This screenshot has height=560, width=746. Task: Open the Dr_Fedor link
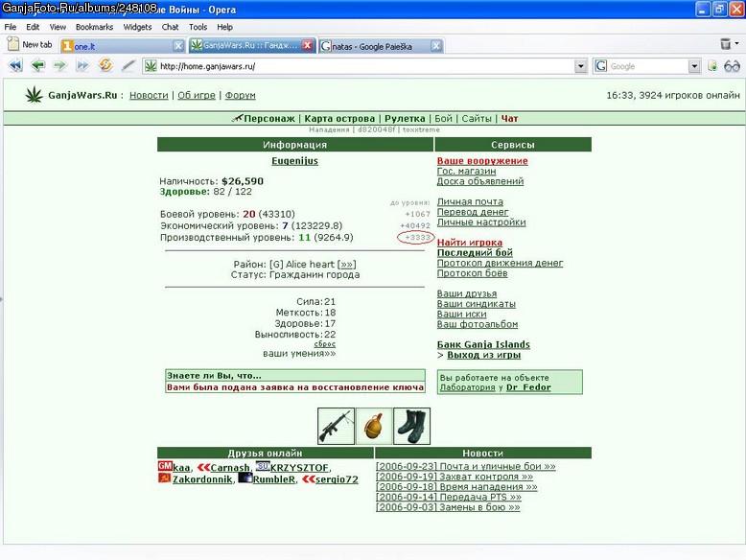[x=528, y=387]
